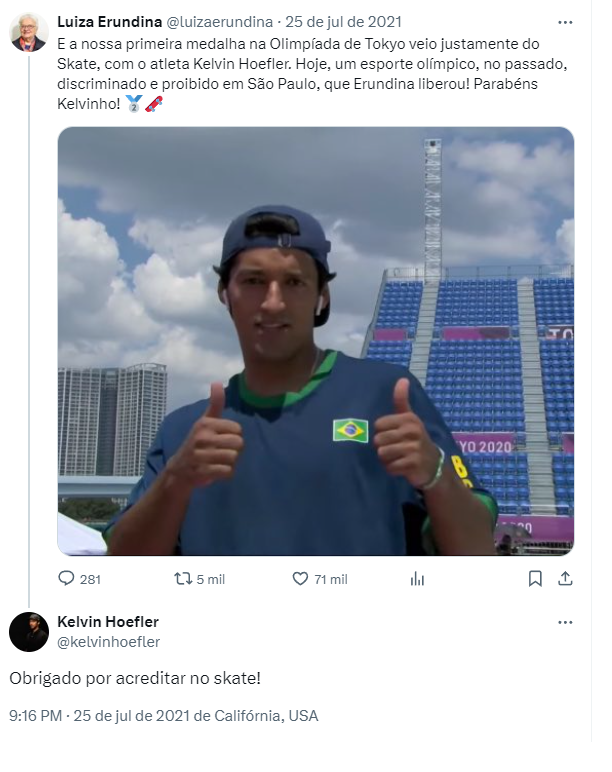
Task: Click Kelvin Hoefler's profile avatar
Action: 28,631
